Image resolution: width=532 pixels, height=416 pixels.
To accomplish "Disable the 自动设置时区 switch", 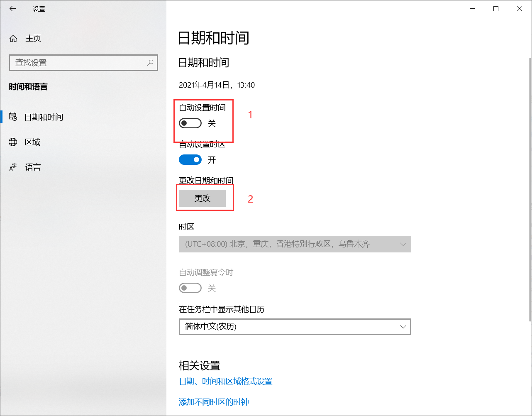I will [190, 159].
